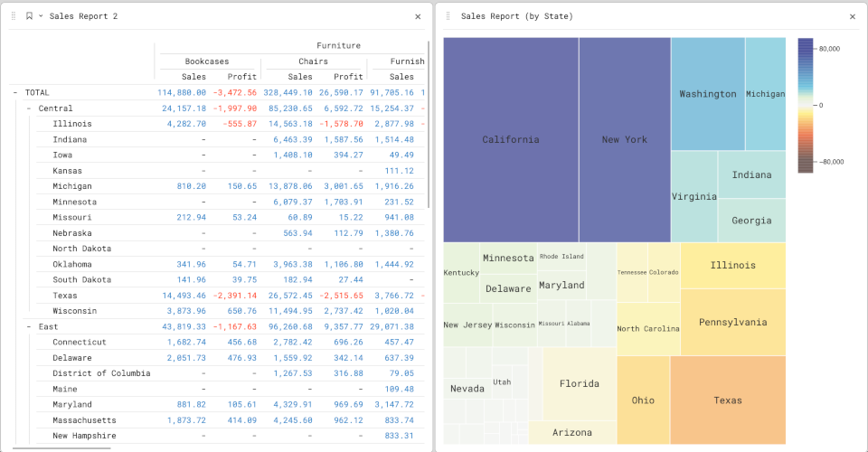Select the New York treemap tile
868x452 pixels.
pyautogui.click(x=625, y=139)
